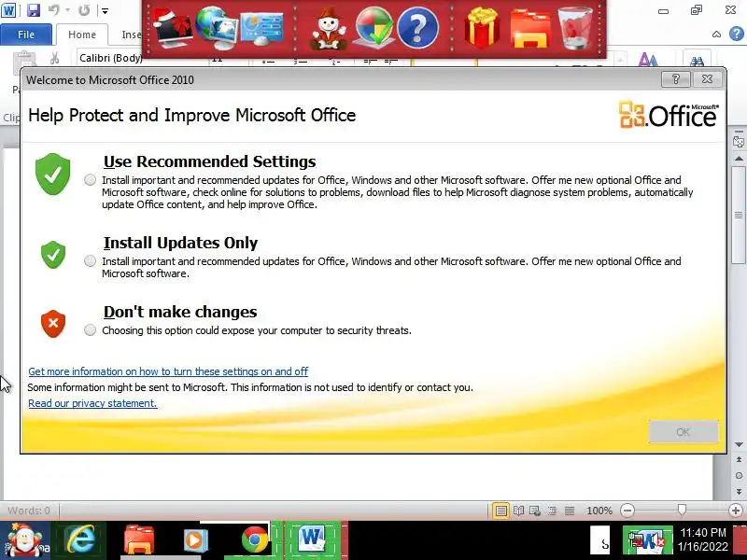Open the control panel icon in the dock
The height and width of the screenshot is (560, 747).
pyautogui.click(x=261, y=29)
